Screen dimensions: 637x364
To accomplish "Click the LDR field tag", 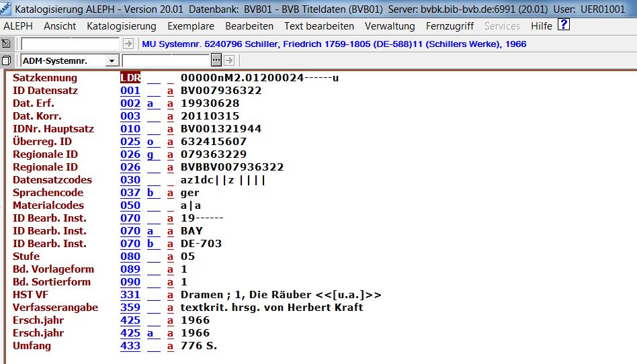I will (x=130, y=78).
